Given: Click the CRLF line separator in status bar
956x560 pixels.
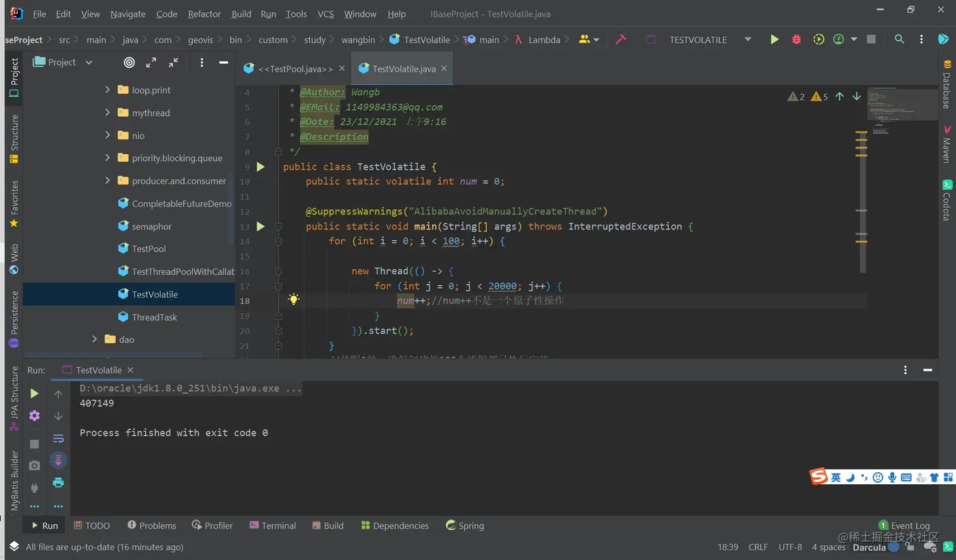Looking at the screenshot, I should tap(757, 547).
